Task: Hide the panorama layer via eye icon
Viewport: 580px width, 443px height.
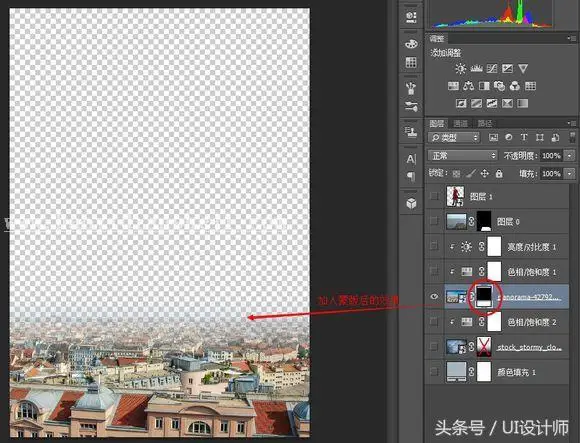Action: pyautogui.click(x=434, y=296)
